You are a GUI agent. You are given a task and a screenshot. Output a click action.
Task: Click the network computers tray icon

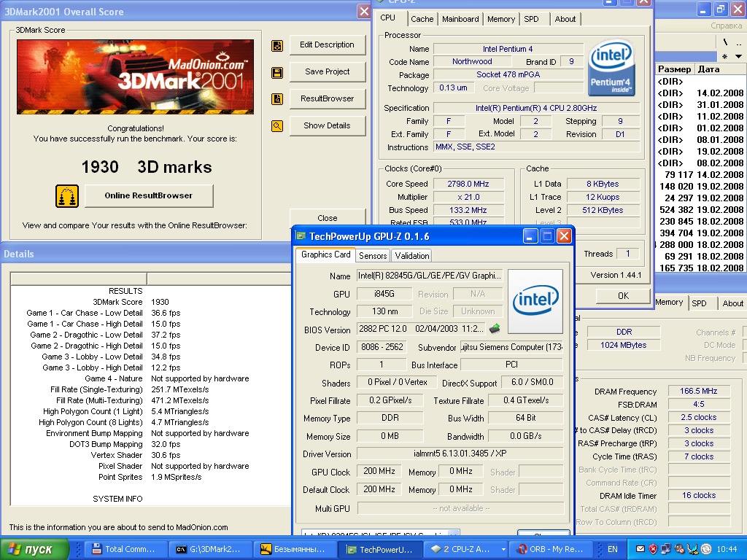click(666, 549)
